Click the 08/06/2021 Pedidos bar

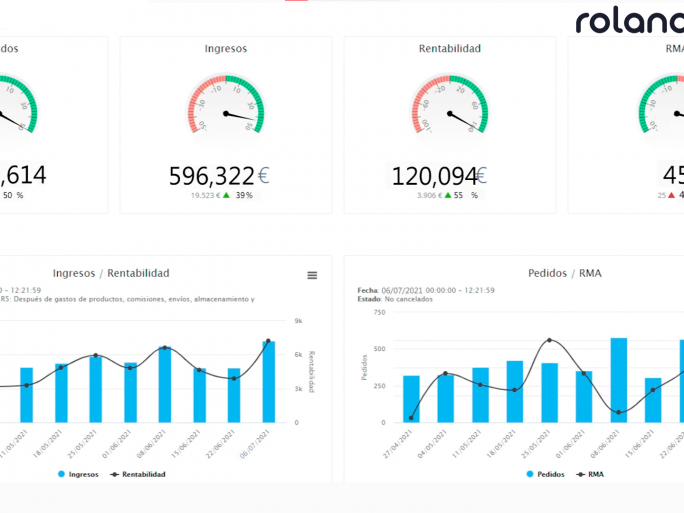point(619,380)
